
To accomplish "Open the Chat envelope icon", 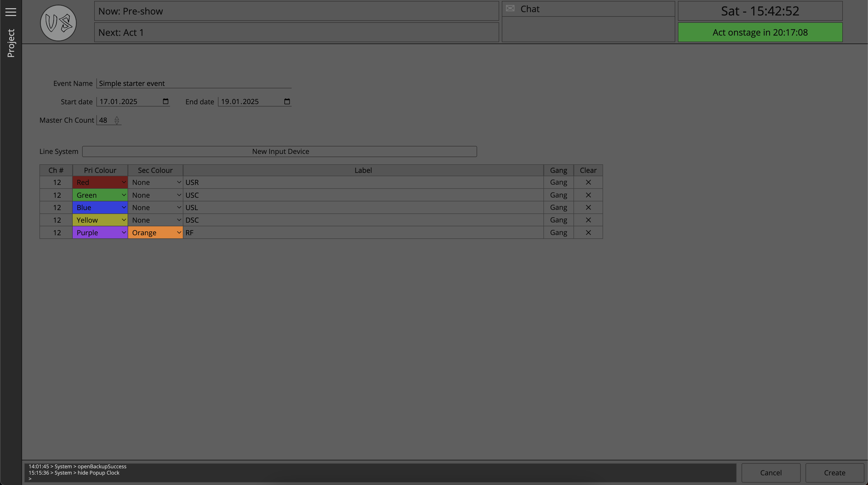I will point(510,8).
